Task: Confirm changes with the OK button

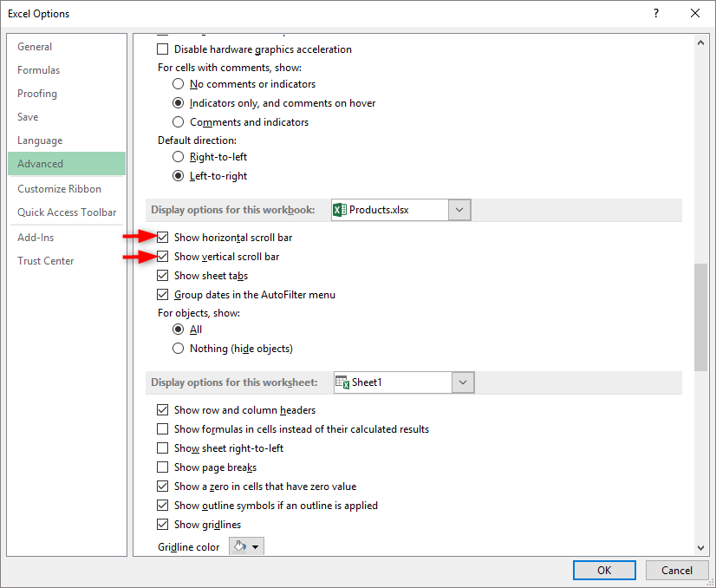Action: click(x=604, y=570)
